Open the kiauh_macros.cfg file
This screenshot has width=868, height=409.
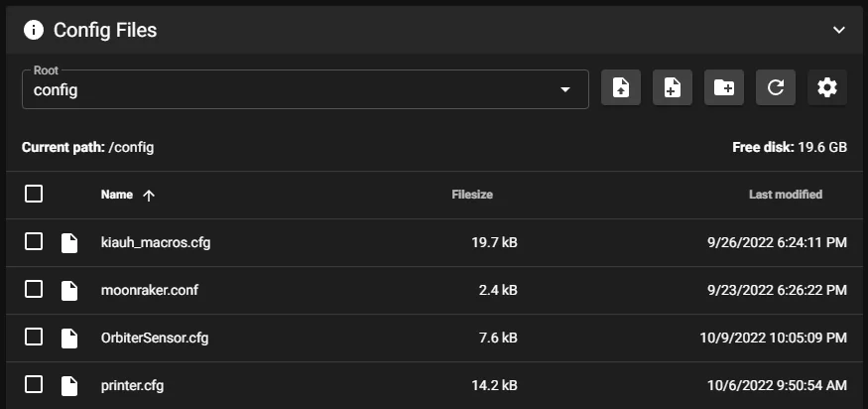pos(154,242)
